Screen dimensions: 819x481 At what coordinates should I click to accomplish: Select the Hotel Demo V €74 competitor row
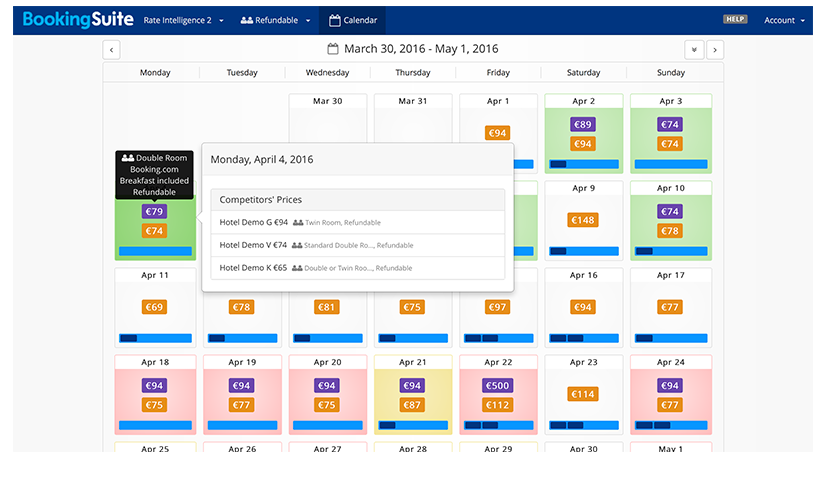357,245
